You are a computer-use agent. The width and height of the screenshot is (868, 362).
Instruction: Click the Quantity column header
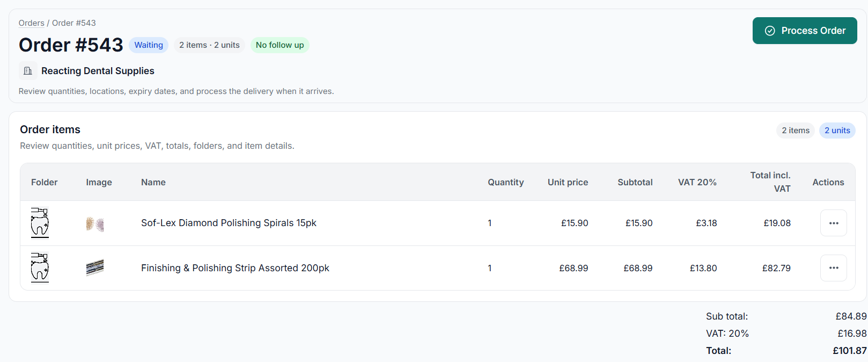point(505,182)
